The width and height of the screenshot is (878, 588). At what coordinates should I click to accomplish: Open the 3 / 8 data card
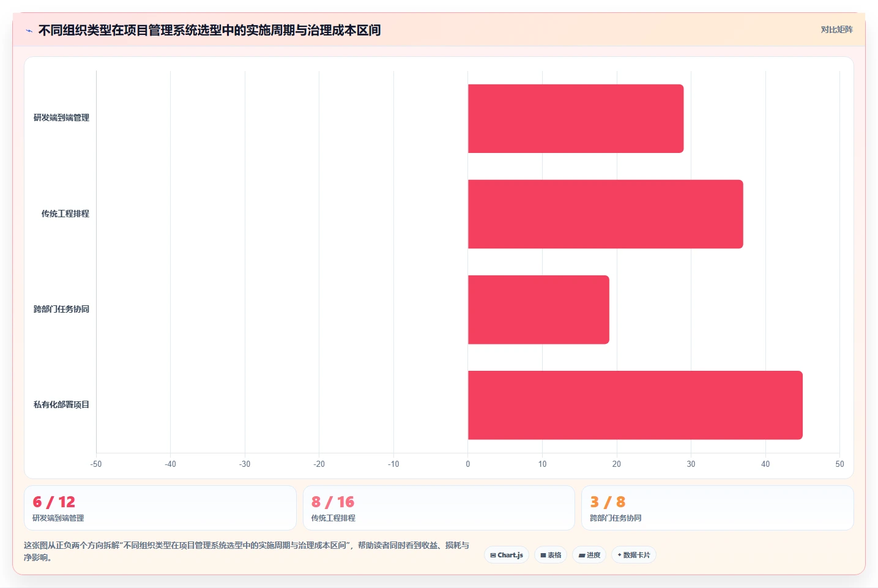tap(717, 508)
